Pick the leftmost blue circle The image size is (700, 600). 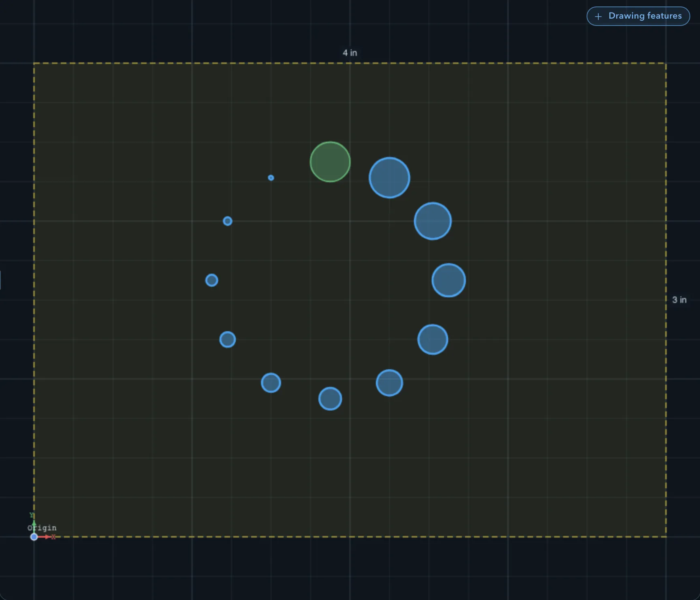(x=211, y=280)
